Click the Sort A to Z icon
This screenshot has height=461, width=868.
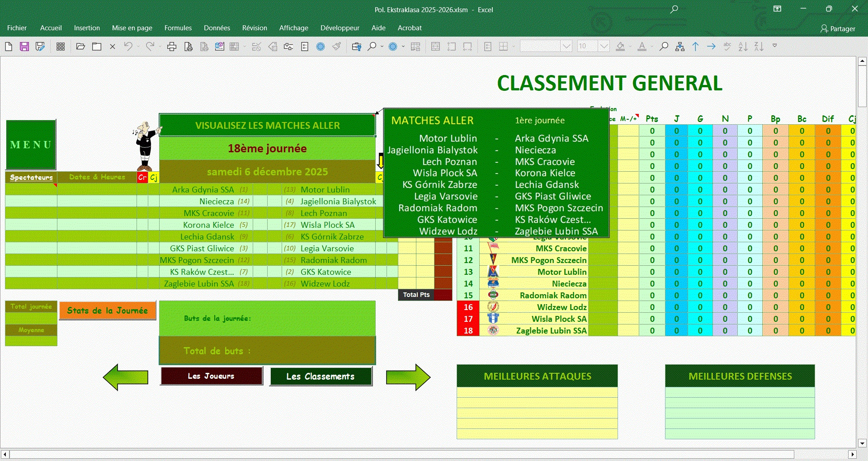pos(743,47)
